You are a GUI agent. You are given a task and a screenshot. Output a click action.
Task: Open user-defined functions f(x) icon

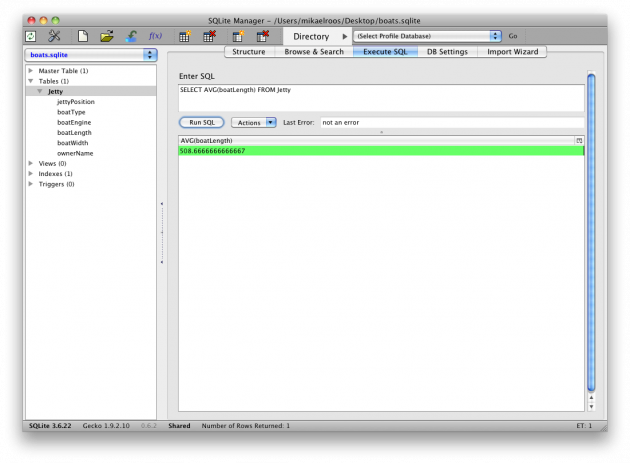point(155,36)
